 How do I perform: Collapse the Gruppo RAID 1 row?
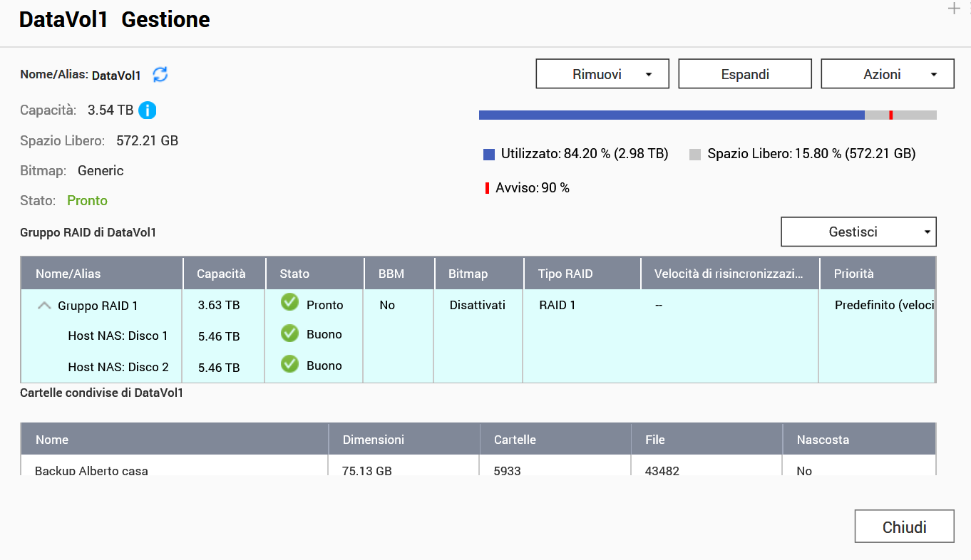[44, 306]
